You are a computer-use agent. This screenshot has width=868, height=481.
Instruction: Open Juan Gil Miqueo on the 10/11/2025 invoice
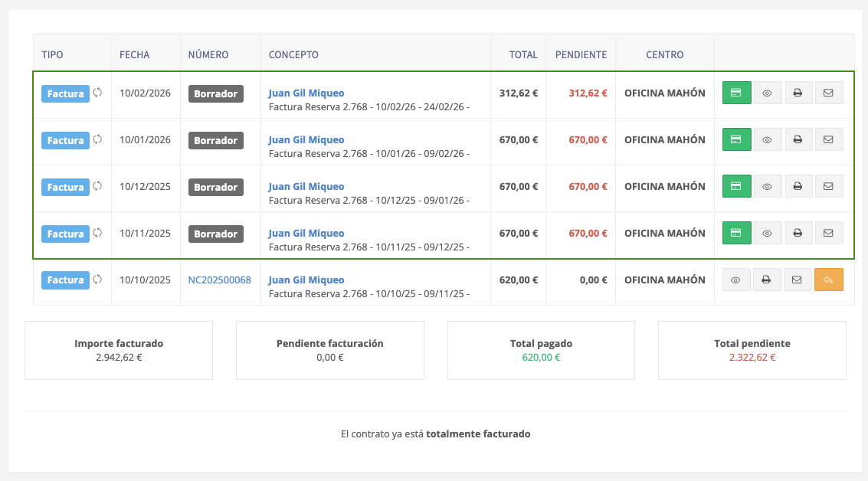click(306, 234)
